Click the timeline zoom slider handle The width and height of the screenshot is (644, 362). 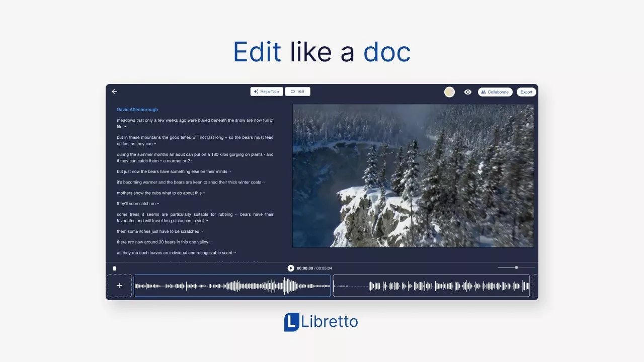click(x=516, y=267)
